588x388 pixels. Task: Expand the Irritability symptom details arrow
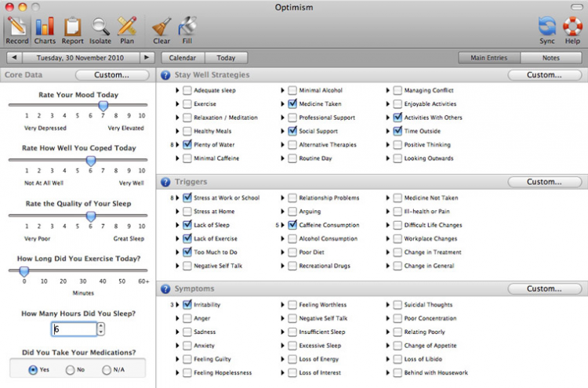pyautogui.click(x=179, y=305)
